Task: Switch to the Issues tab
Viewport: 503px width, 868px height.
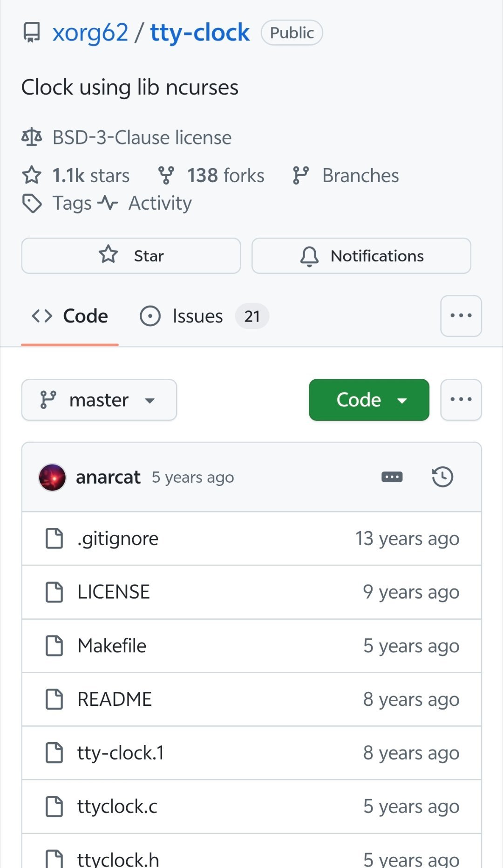Action: pos(197,316)
